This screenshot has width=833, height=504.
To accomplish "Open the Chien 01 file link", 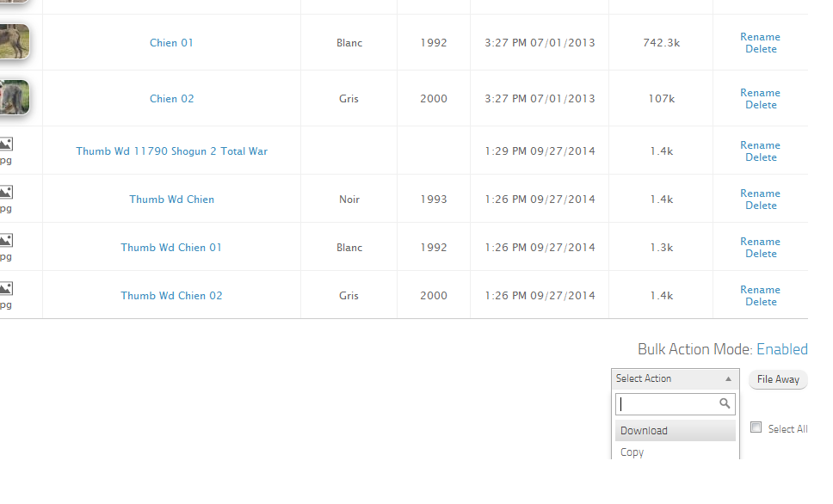I will pos(171,42).
